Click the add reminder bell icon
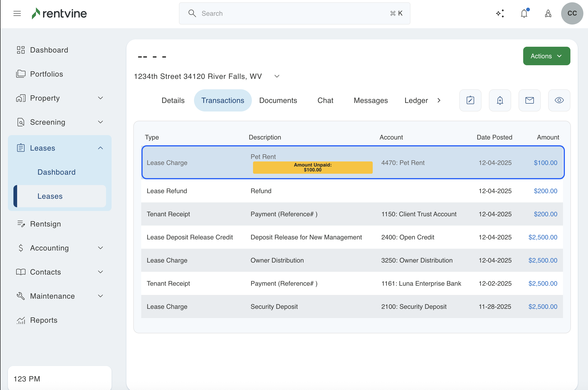 click(500, 100)
